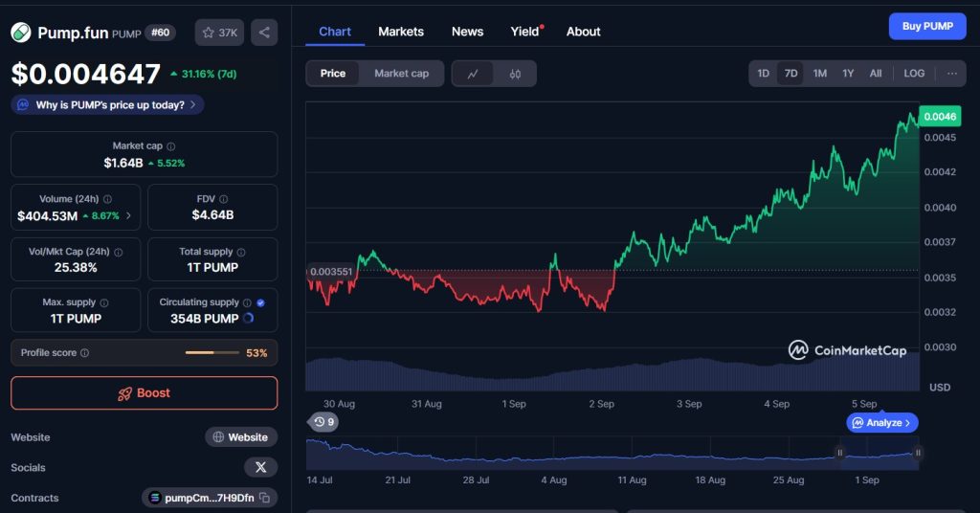Image resolution: width=980 pixels, height=513 pixels.
Task: Copy the pumpCm contract address
Action: pyautogui.click(x=264, y=498)
